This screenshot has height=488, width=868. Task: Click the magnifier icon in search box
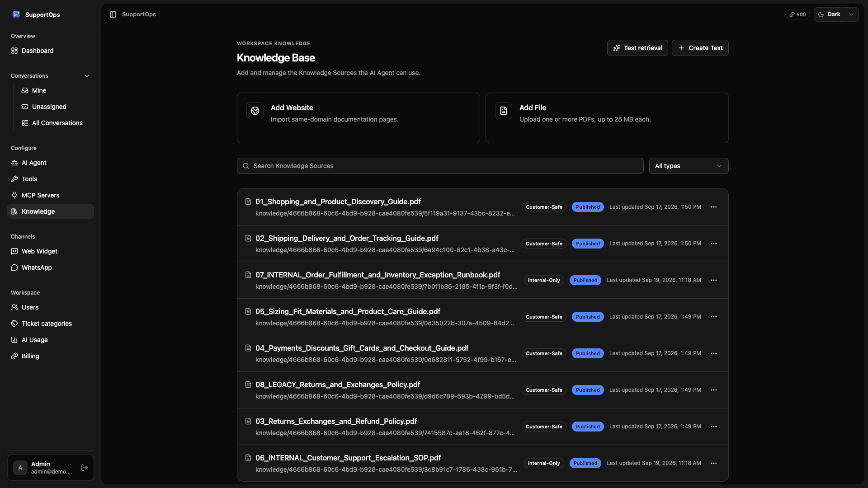click(246, 166)
